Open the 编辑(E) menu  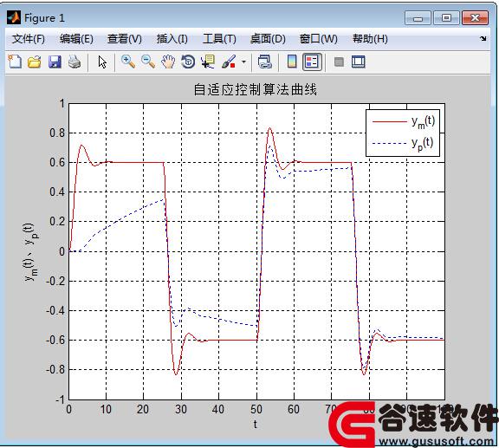(x=76, y=39)
